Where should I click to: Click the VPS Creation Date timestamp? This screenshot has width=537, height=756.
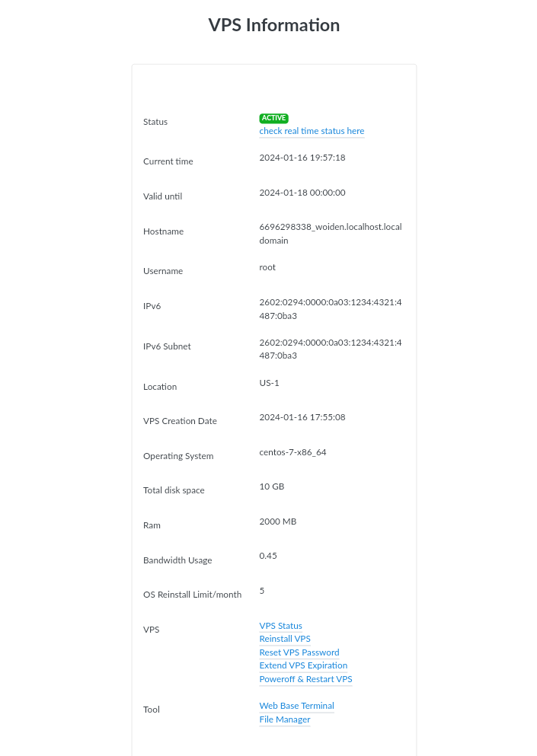[302, 417]
